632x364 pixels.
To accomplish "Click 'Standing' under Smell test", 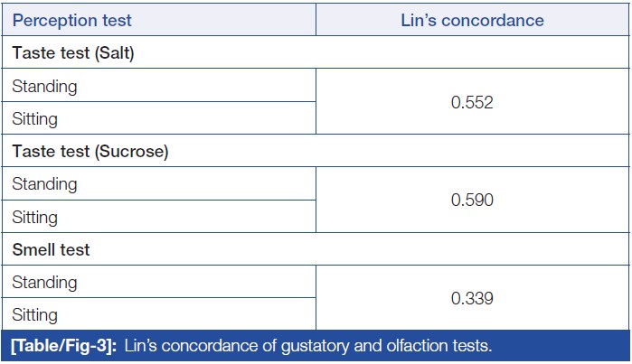I will 45,283.
